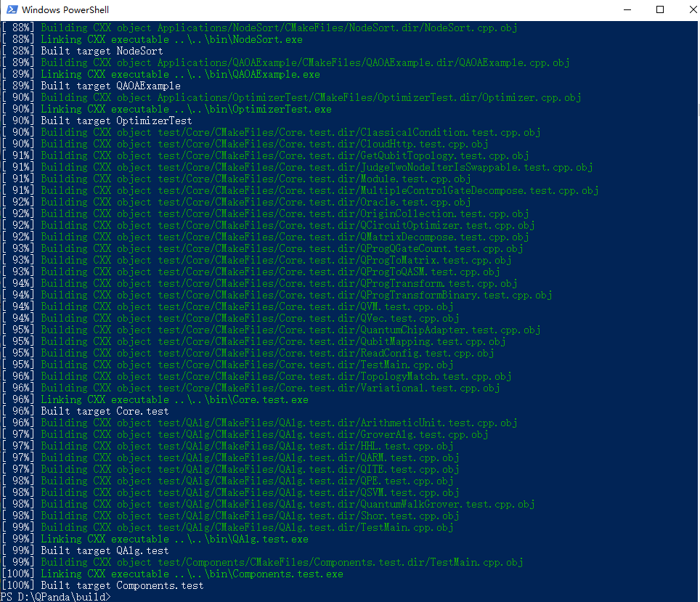Click the 'ClassicalCondition.test.cpp.obj' line
Viewport: 700px width, 602px height.
click(x=271, y=132)
